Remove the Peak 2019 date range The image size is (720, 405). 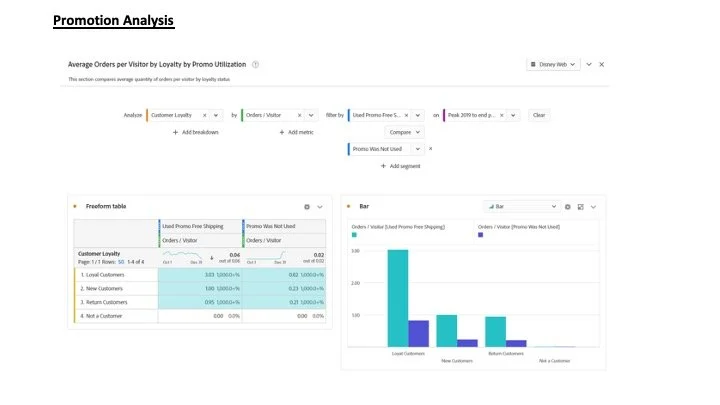point(501,115)
